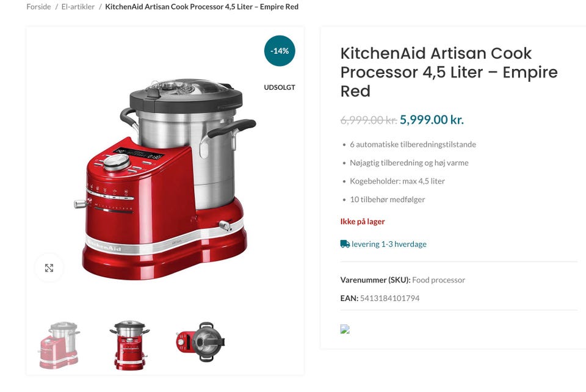Click the delivery truck icon
Image resolution: width=586 pixels, height=392 pixels.
(344, 244)
